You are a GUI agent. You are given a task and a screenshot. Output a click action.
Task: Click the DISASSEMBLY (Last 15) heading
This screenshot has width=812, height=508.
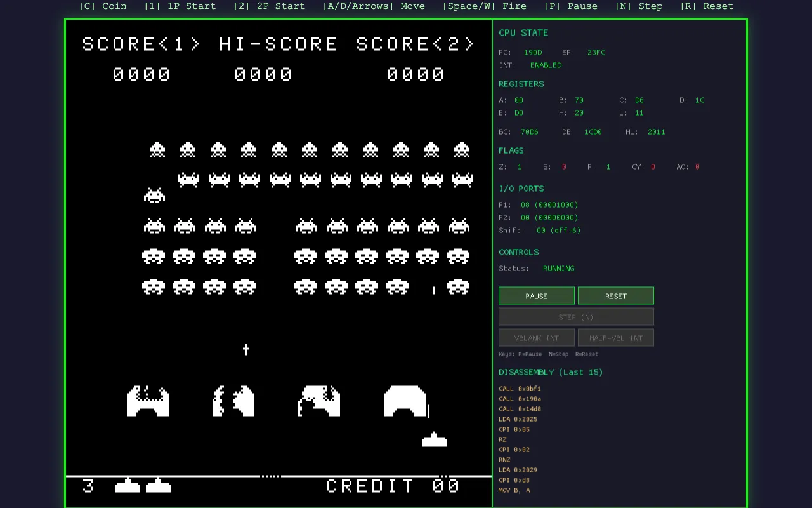[551, 372]
